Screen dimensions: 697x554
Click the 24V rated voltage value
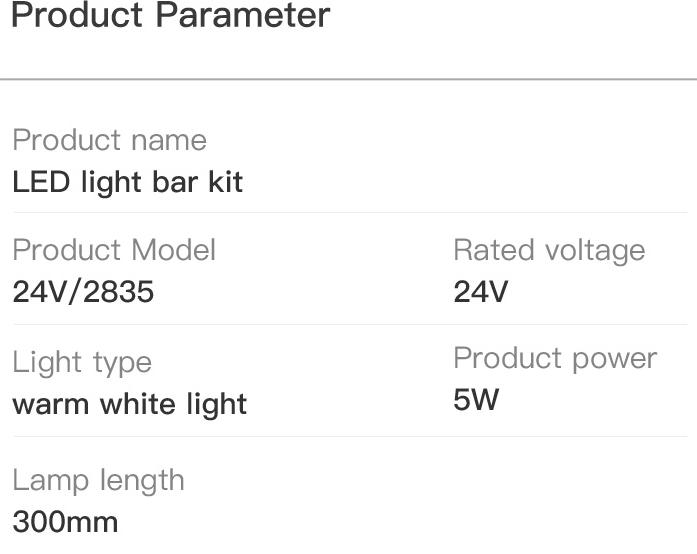point(481,292)
